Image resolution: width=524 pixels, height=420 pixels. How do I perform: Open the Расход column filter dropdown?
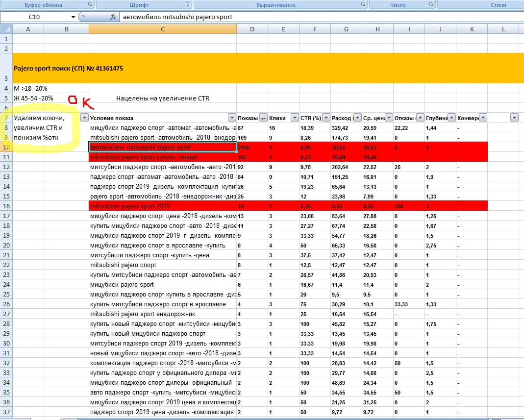click(x=357, y=118)
